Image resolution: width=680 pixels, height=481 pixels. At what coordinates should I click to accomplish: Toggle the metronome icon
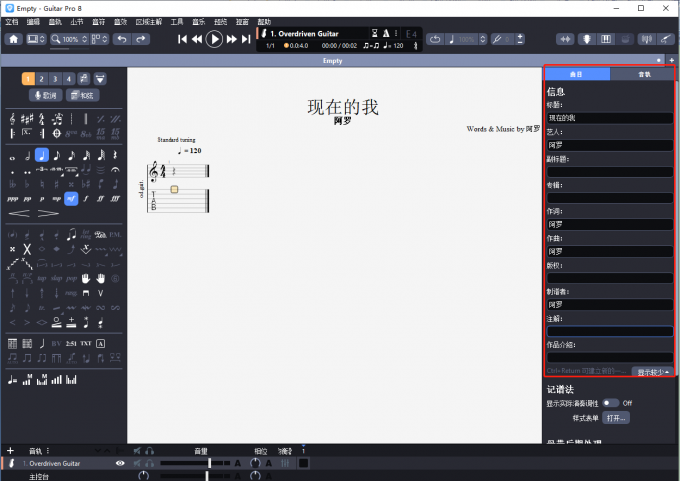(386, 33)
